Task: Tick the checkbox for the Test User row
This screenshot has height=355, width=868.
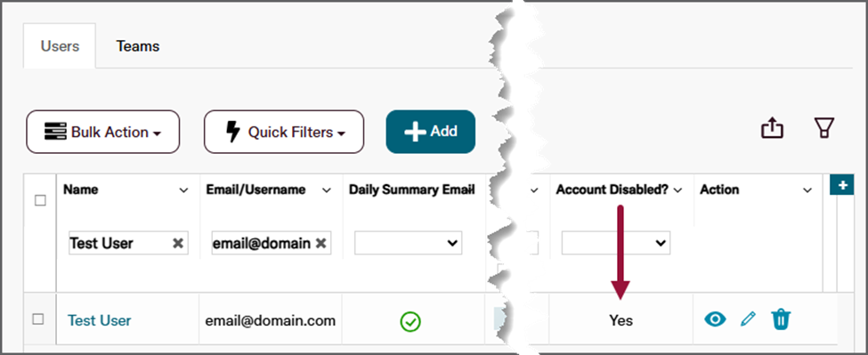Action: (37, 319)
